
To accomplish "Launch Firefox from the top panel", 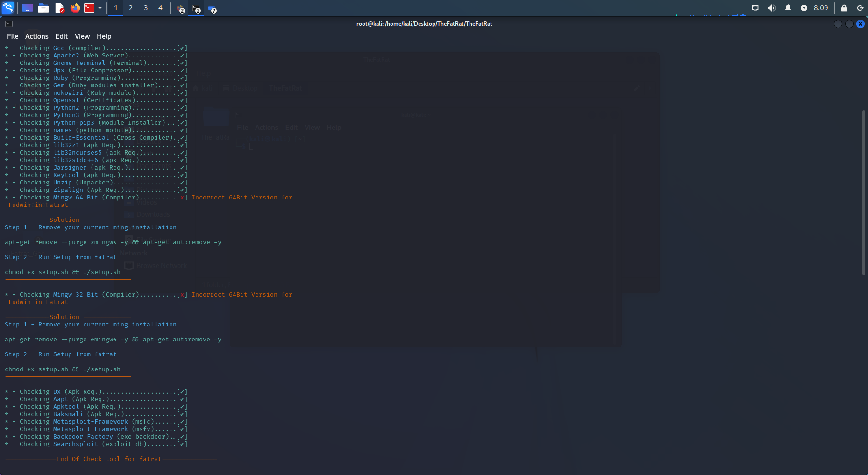I will pyautogui.click(x=75, y=8).
